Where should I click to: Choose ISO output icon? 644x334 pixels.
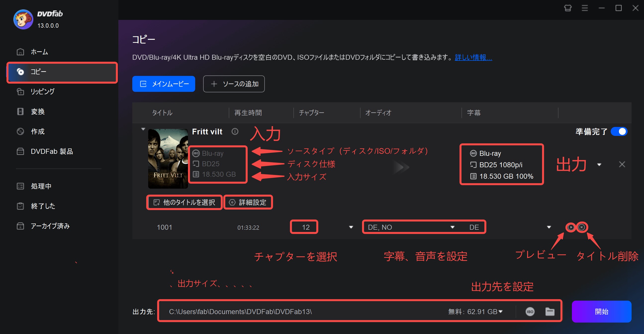coord(530,312)
